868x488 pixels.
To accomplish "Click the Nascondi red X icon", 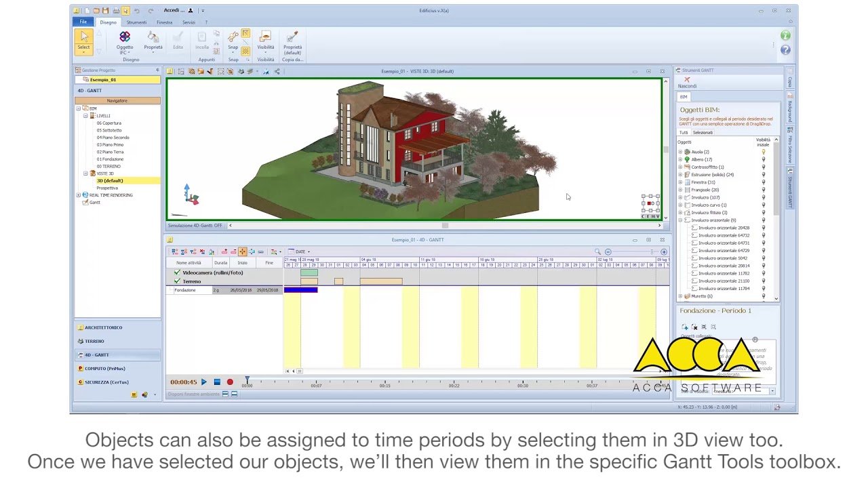I will click(687, 80).
